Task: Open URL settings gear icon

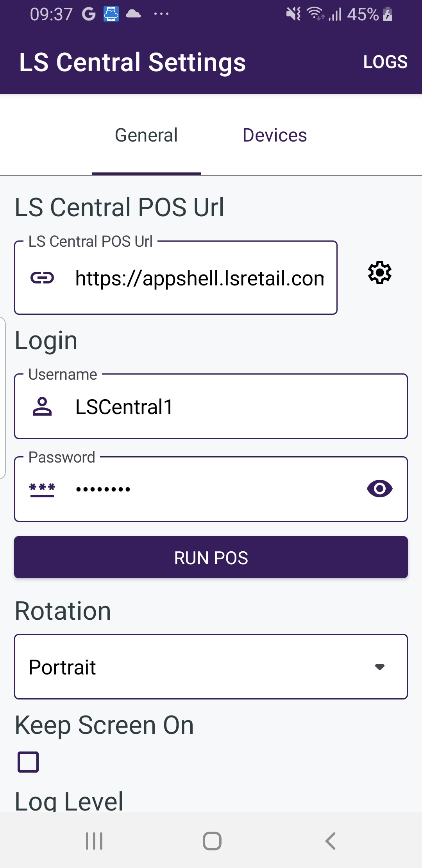Action: [x=379, y=273]
